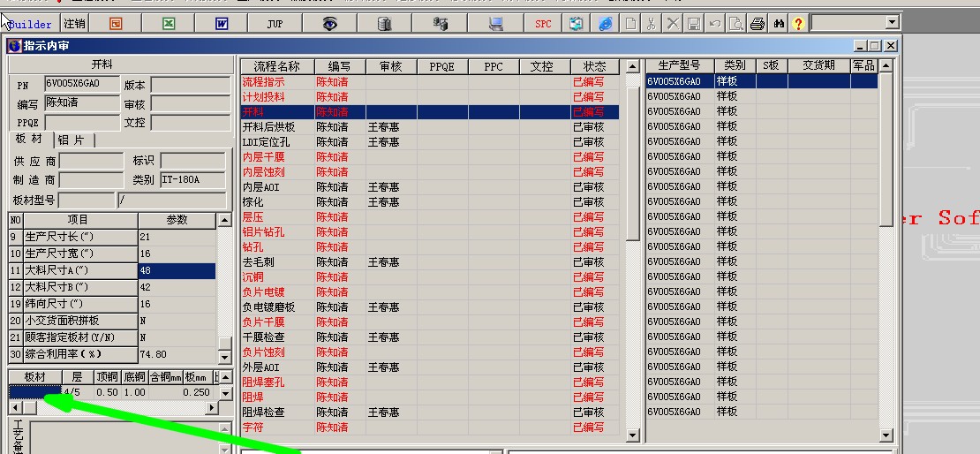Click the 制造商 input field

tap(91, 180)
